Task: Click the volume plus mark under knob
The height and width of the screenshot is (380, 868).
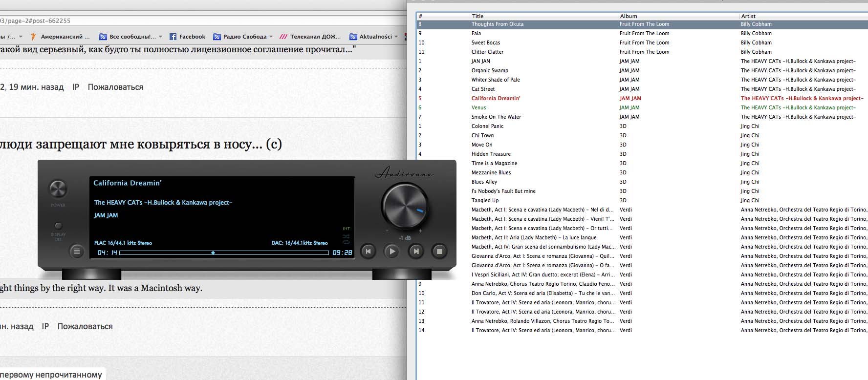Action: click(x=420, y=231)
